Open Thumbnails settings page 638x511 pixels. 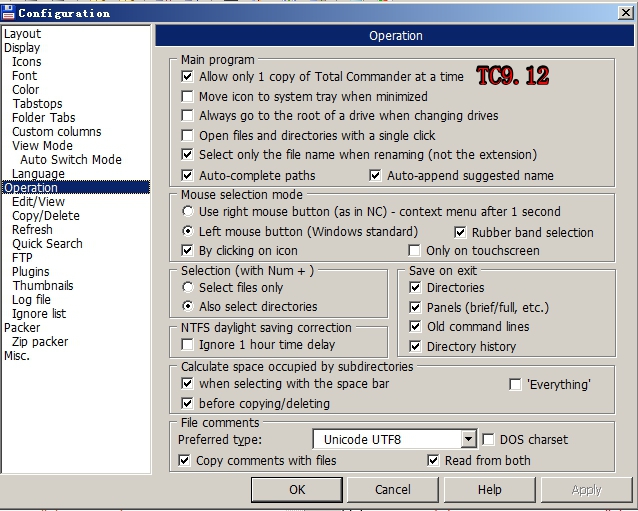pos(43,285)
